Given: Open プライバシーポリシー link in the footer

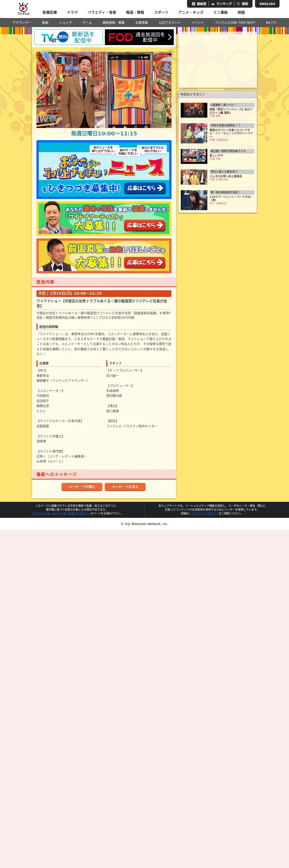Looking at the screenshot, I should [x=205, y=513].
